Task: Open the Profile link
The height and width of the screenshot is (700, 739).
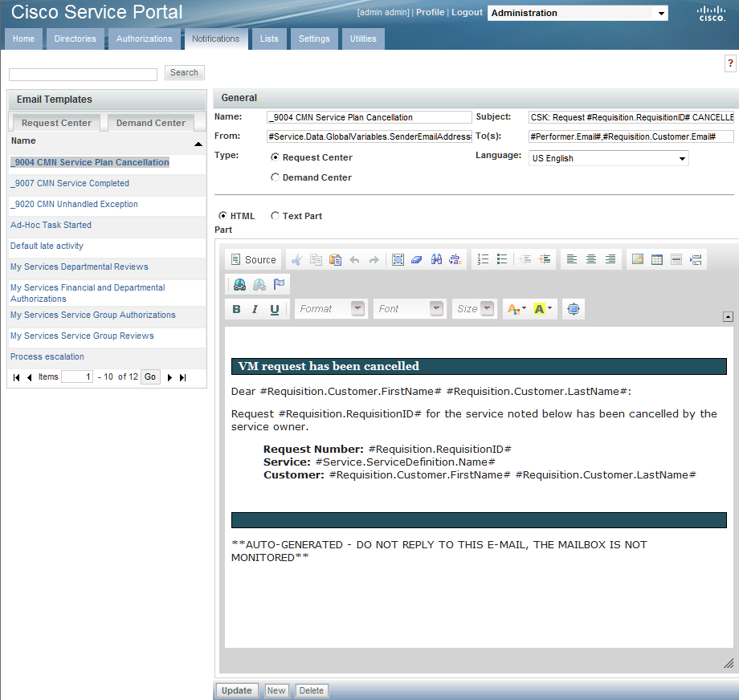Action: pyautogui.click(x=431, y=12)
